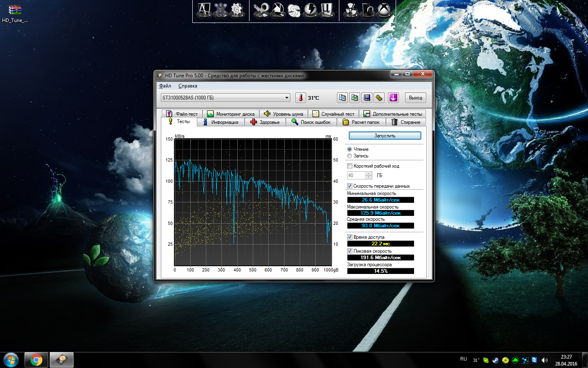Viewport: 588px width, 368px height.
Task: Switch to the Здоровье tab
Action: click(265, 122)
